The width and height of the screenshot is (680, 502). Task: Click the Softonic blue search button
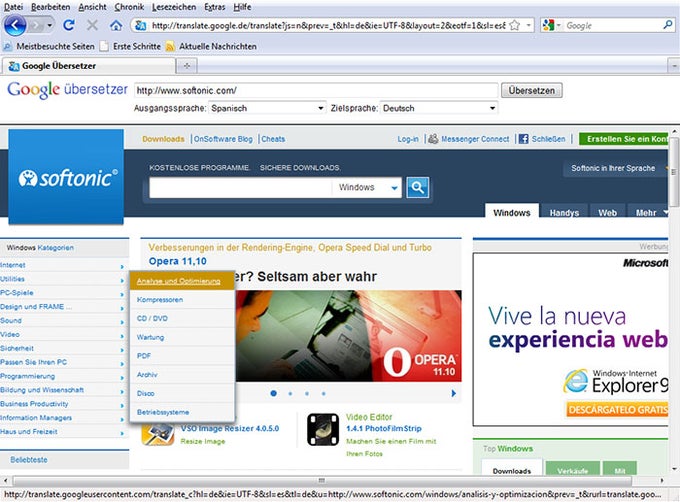pos(418,187)
